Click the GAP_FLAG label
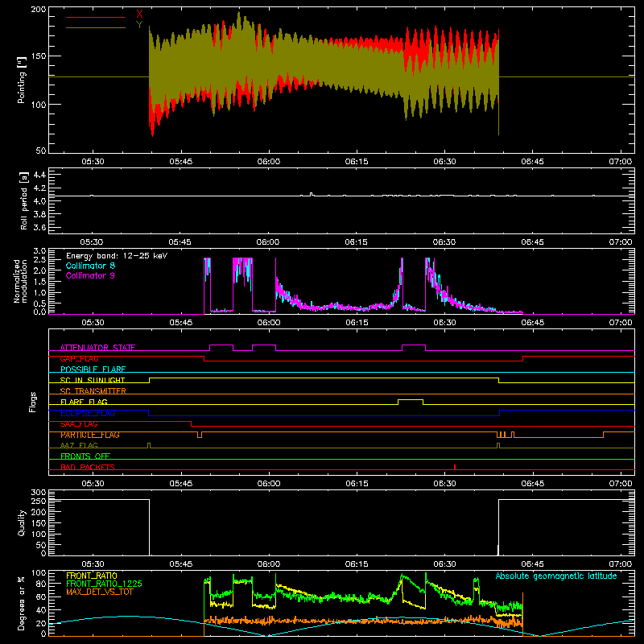Viewport: 644px width, 644px height. tap(79, 358)
